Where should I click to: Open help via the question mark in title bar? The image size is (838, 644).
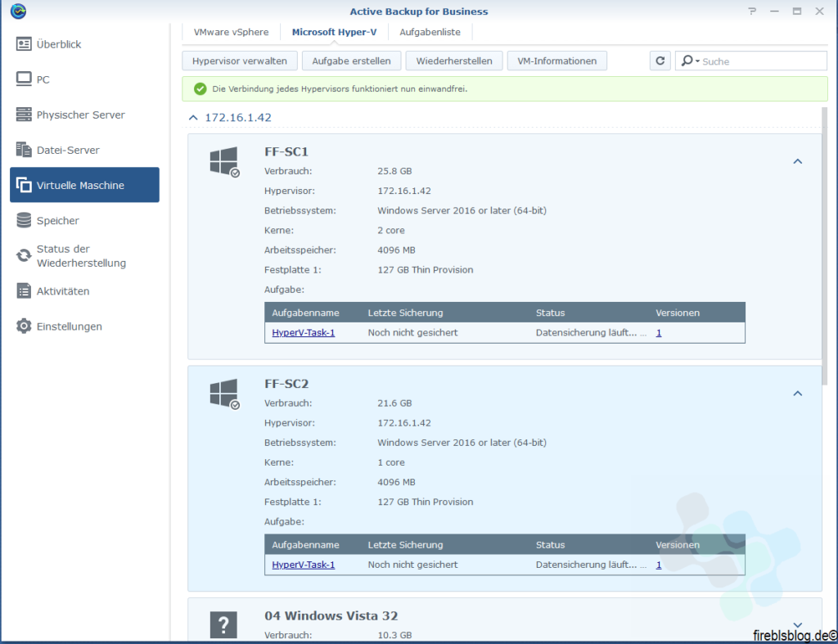[752, 11]
